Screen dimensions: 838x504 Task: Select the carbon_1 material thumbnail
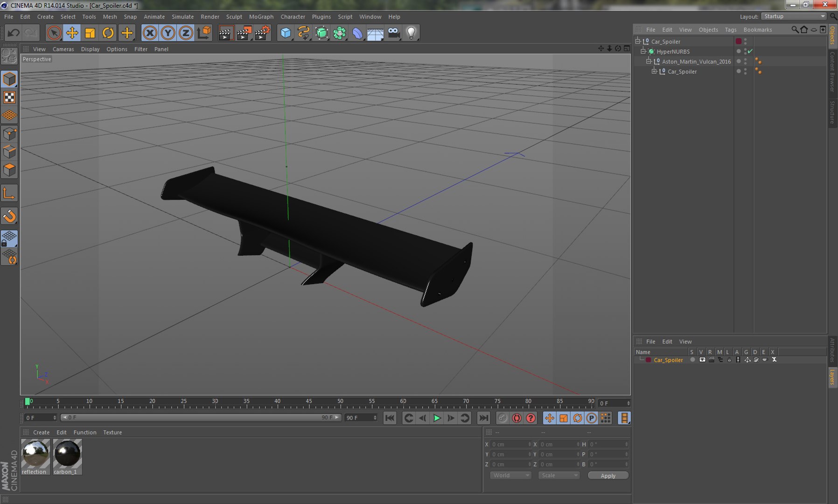pos(67,457)
